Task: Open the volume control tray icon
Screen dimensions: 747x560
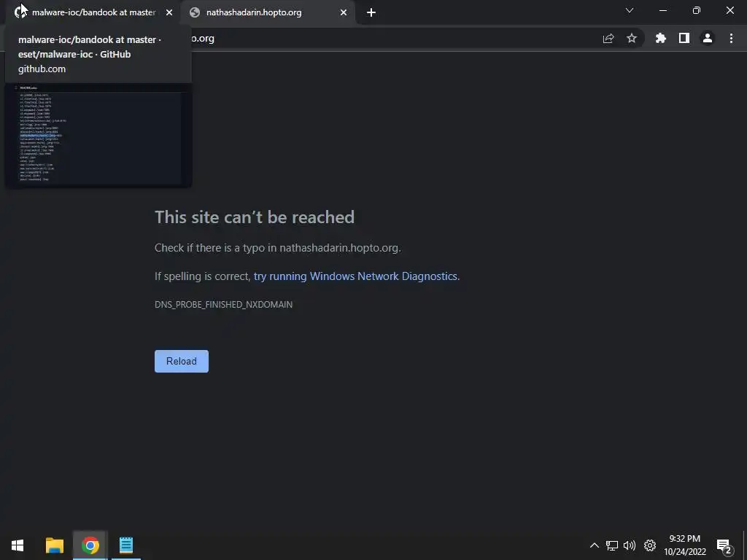Action: point(630,545)
